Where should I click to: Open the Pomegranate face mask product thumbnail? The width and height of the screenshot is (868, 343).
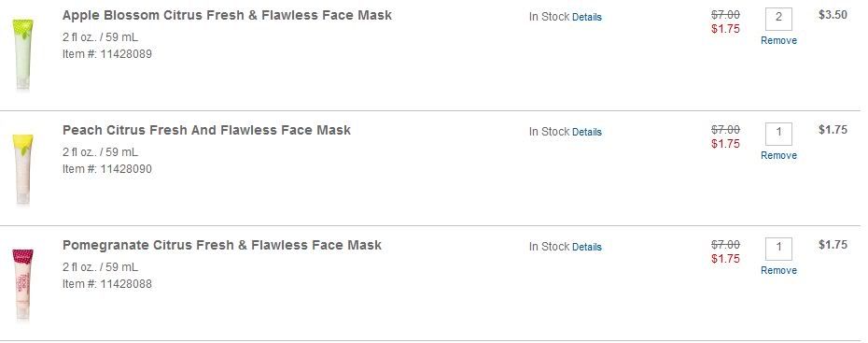click(23, 284)
